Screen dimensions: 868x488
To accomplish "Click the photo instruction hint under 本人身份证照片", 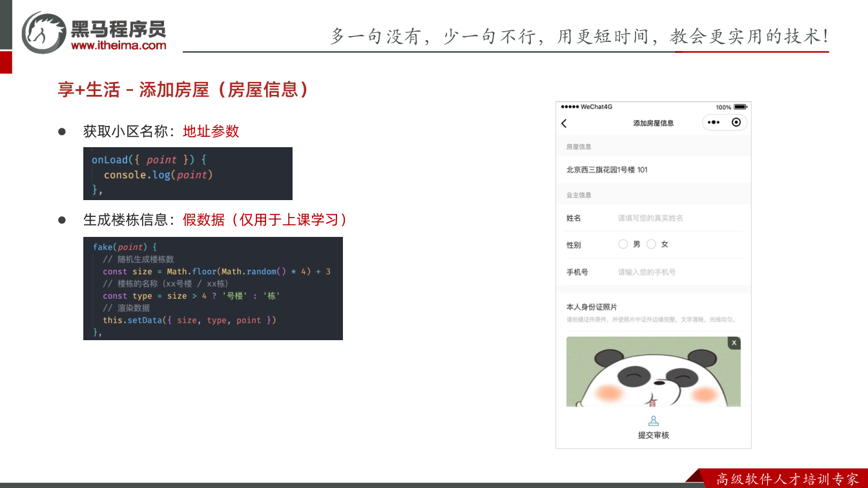I will point(652,320).
